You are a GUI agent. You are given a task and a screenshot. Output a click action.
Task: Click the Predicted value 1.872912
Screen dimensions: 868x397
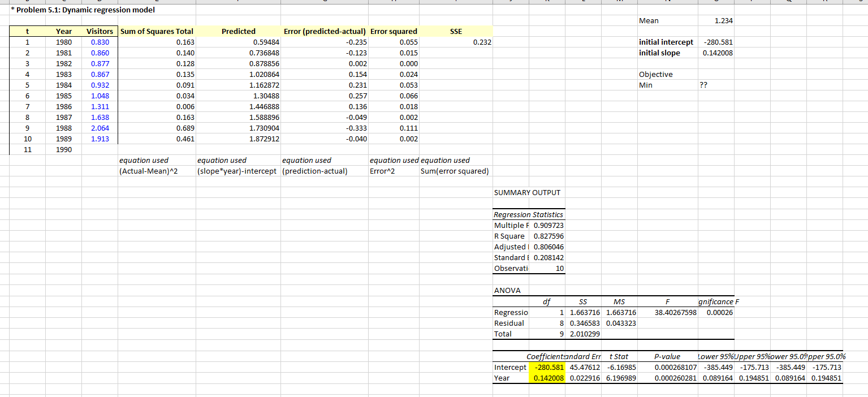[264, 139]
